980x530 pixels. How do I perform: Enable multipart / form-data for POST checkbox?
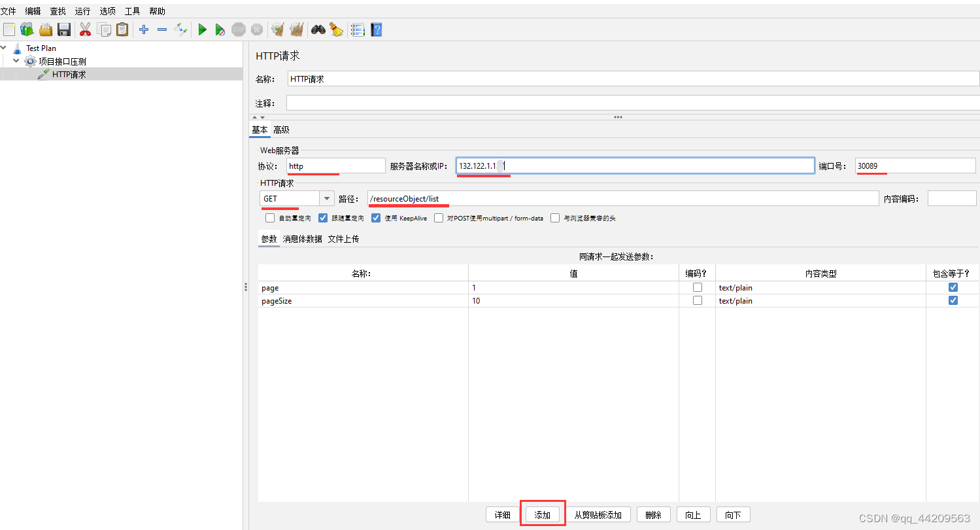439,218
